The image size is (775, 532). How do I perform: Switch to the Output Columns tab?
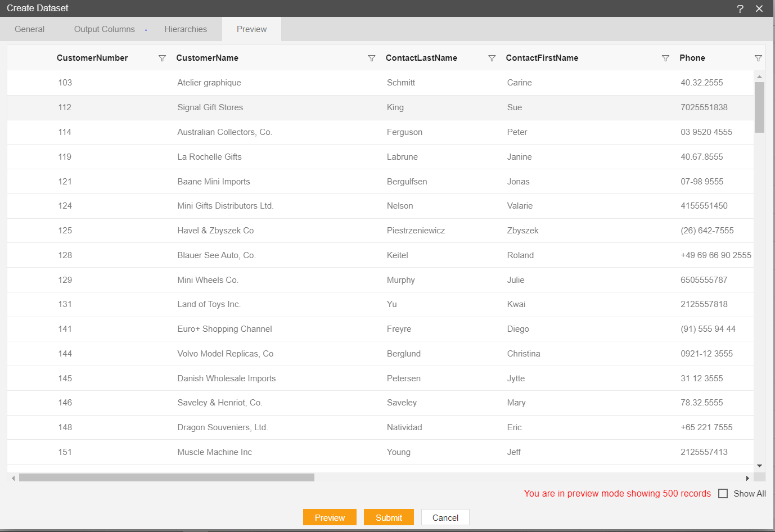(x=105, y=29)
